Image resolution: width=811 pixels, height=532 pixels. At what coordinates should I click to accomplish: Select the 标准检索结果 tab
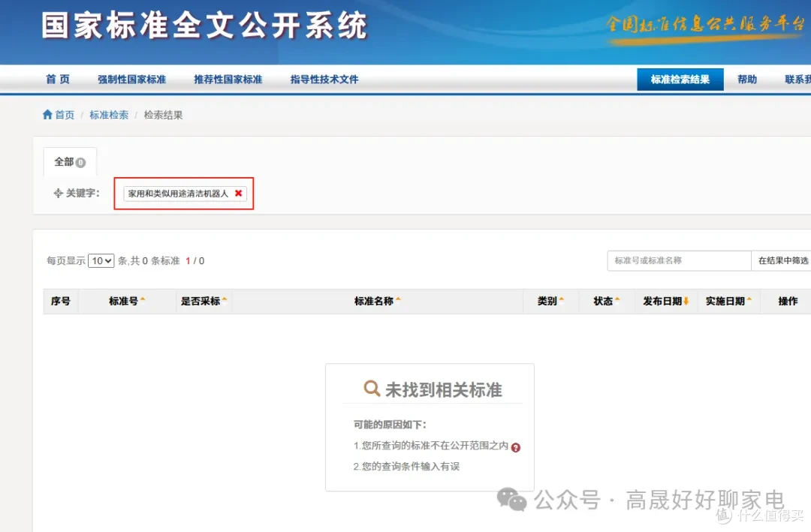(680, 79)
